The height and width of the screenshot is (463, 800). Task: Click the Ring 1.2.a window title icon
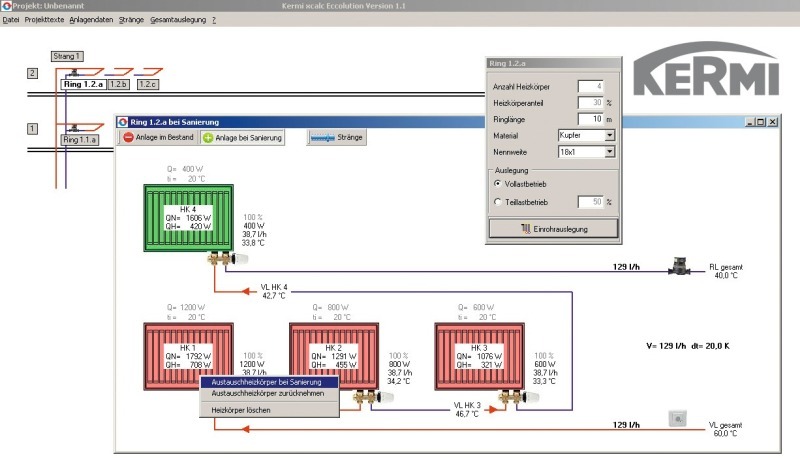(x=122, y=122)
